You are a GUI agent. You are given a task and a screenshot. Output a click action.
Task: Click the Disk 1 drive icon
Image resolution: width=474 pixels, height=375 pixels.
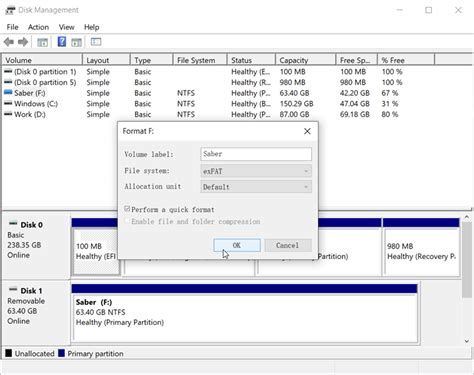tap(13, 289)
